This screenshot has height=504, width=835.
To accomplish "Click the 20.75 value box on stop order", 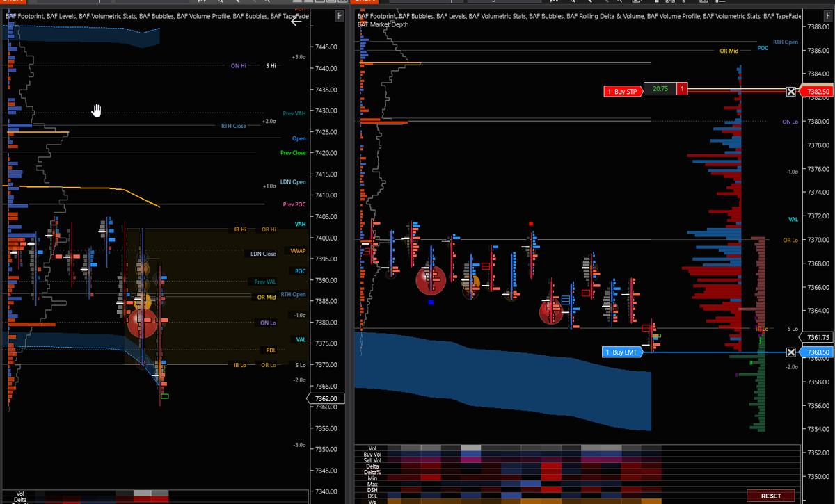I will point(660,89).
